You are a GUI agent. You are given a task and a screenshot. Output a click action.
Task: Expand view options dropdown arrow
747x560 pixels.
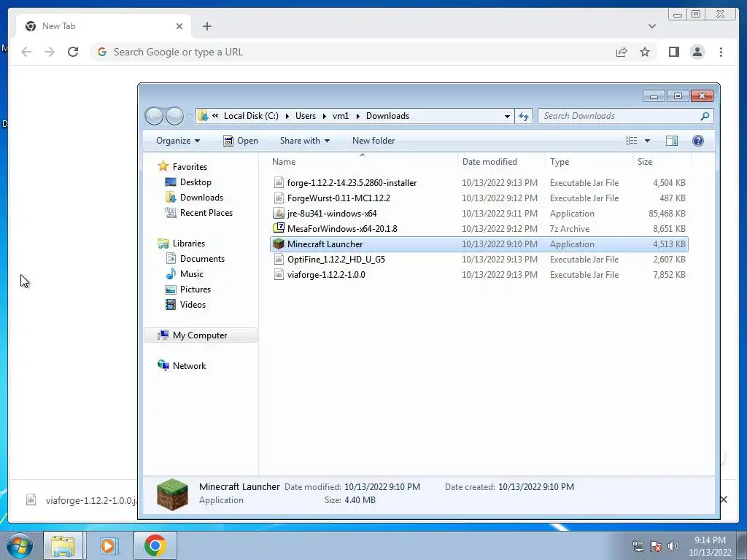[647, 141]
